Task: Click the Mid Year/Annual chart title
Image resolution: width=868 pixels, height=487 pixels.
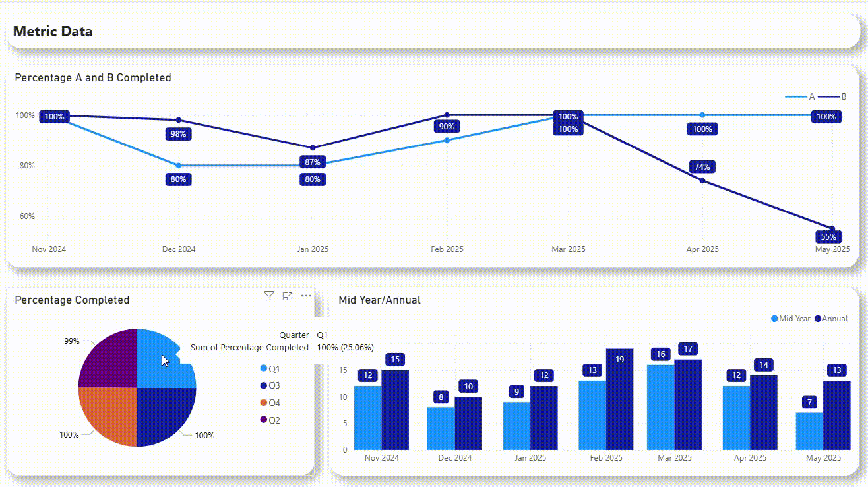Action: coord(379,300)
